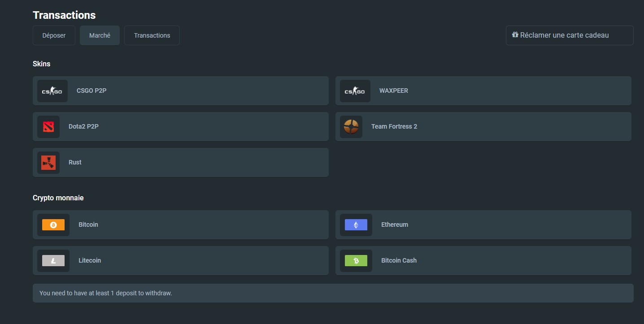Click the deposit requirement notice message

(x=106, y=293)
